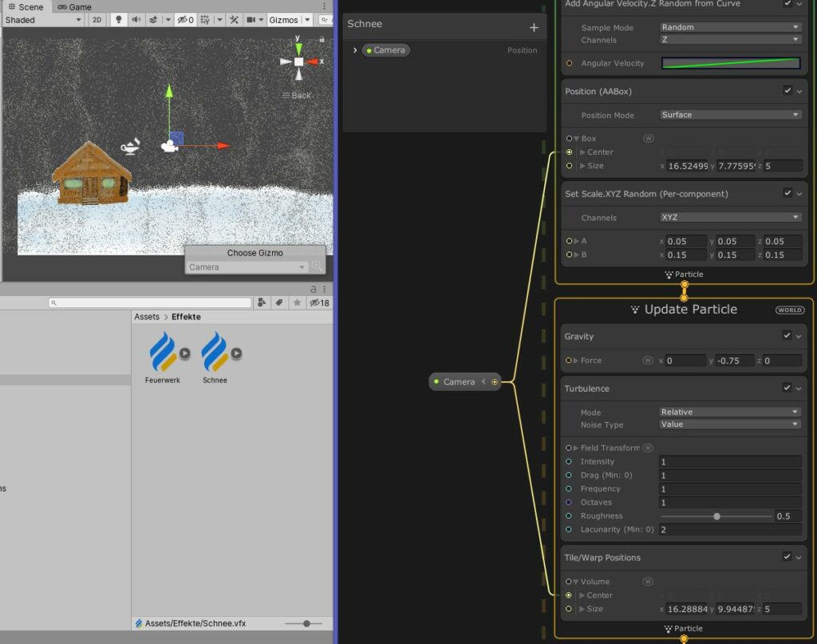
Task: Click the scene effects layers icon
Action: (x=153, y=20)
